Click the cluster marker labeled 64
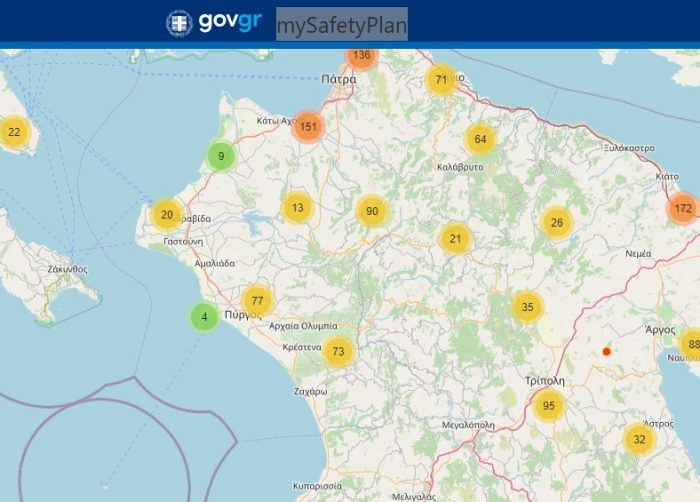 480,139
